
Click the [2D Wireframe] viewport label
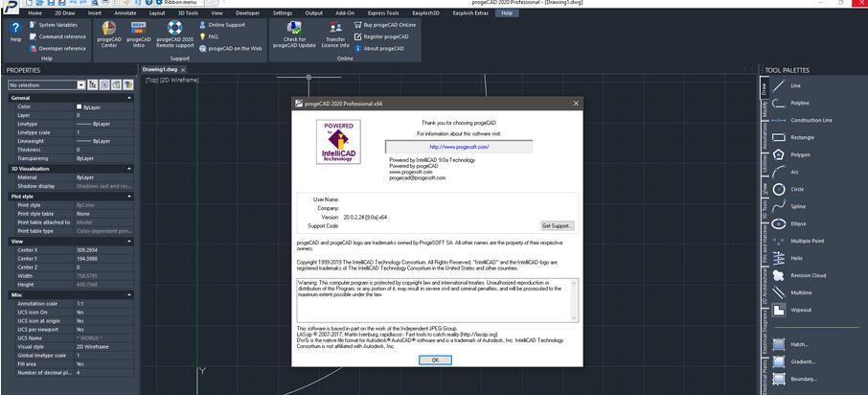click(x=179, y=81)
